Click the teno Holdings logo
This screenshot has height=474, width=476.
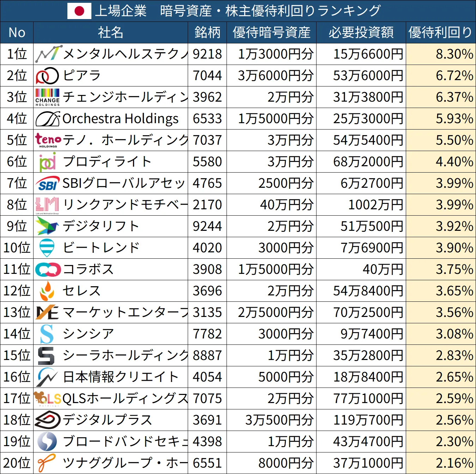48,140
